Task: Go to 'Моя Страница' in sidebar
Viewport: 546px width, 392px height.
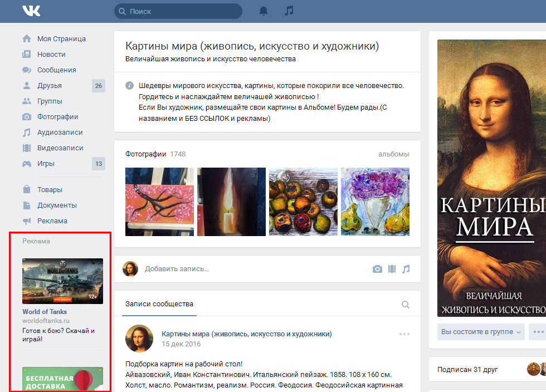Action: pyautogui.click(x=61, y=39)
